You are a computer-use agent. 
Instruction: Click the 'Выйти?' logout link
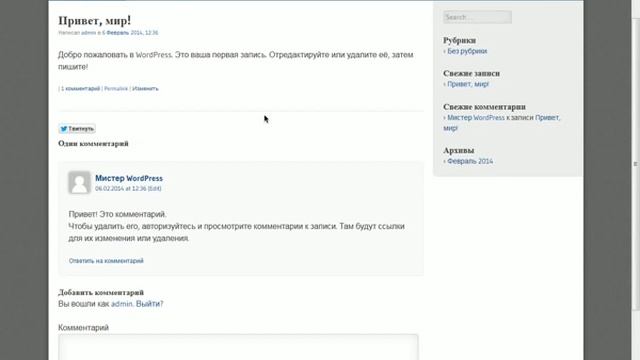point(149,304)
